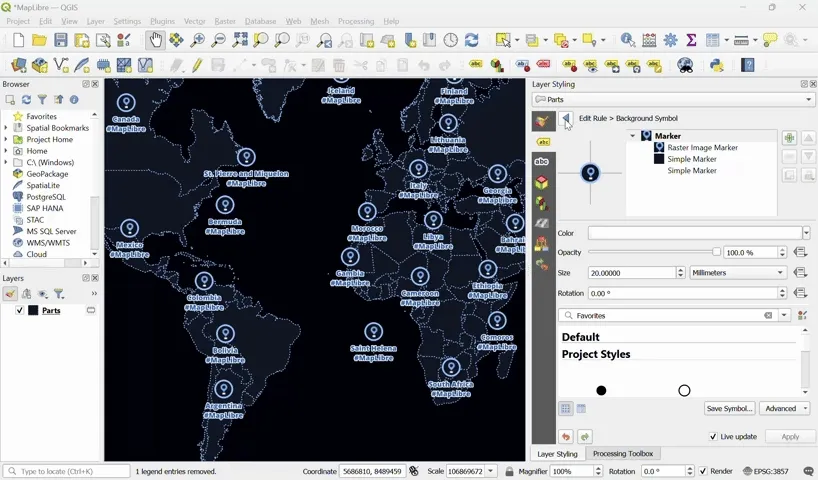The height and width of the screenshot is (480, 818).
Task: Click the Undo styling arrow button
Action: click(x=566, y=437)
